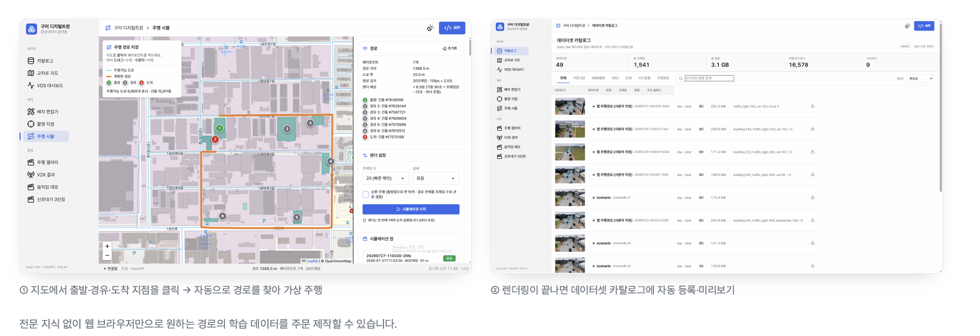The image size is (980, 336).
Task: Open the OpenStreetMap attribution link
Action: (338, 261)
